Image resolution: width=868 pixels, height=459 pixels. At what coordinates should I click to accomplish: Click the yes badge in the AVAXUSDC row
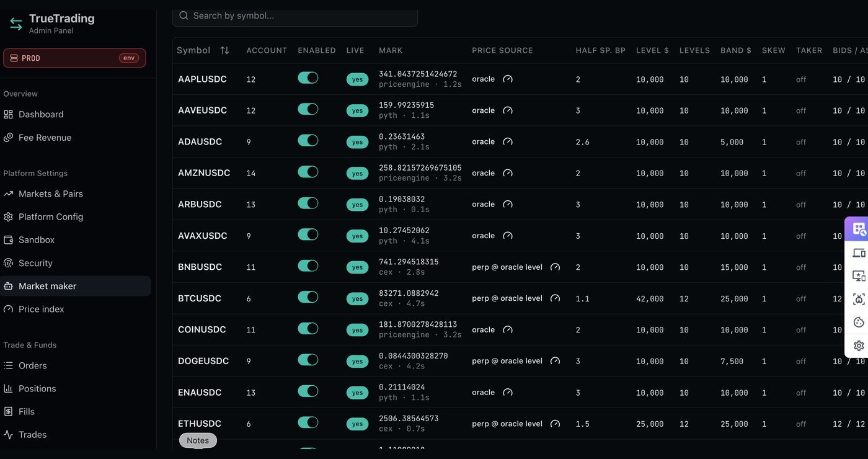click(x=357, y=236)
